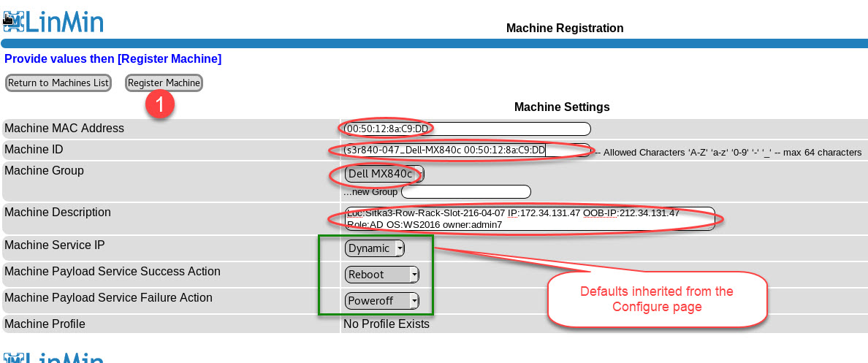Click the No Profile Exists text

(387, 324)
